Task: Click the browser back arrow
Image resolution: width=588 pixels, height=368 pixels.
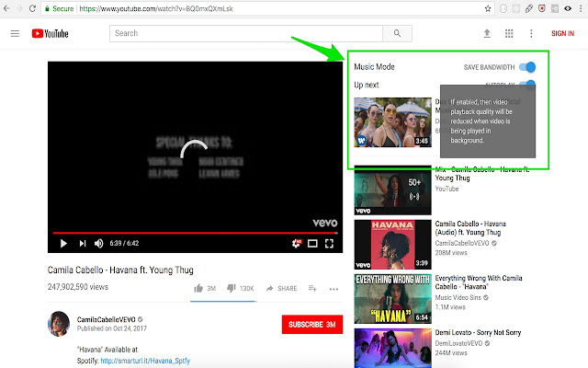Action: point(6,8)
